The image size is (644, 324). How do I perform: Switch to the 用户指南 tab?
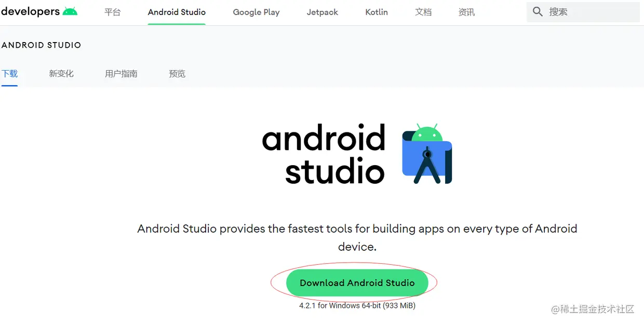pos(121,73)
